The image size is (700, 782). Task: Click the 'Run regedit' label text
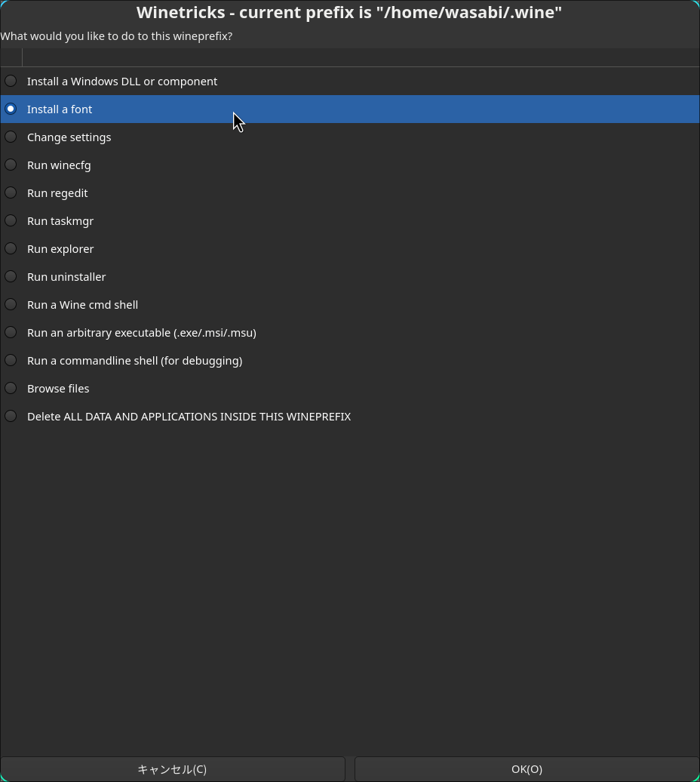click(57, 193)
